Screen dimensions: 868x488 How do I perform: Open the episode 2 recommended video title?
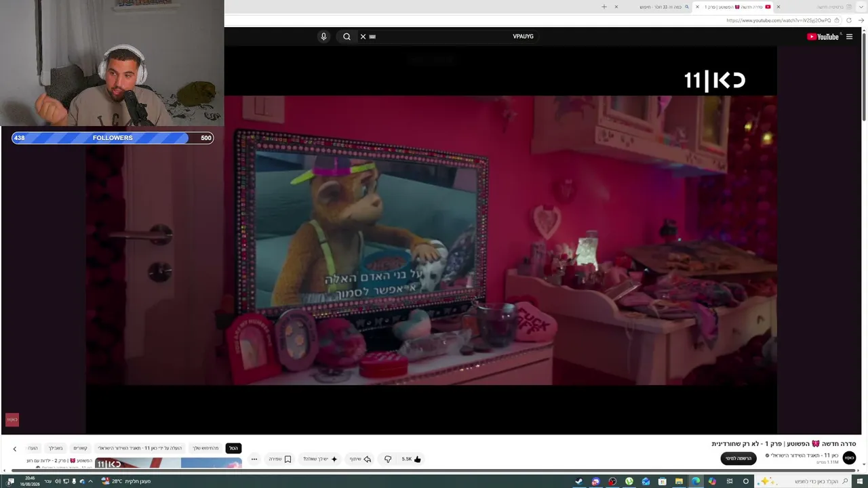tap(60, 461)
